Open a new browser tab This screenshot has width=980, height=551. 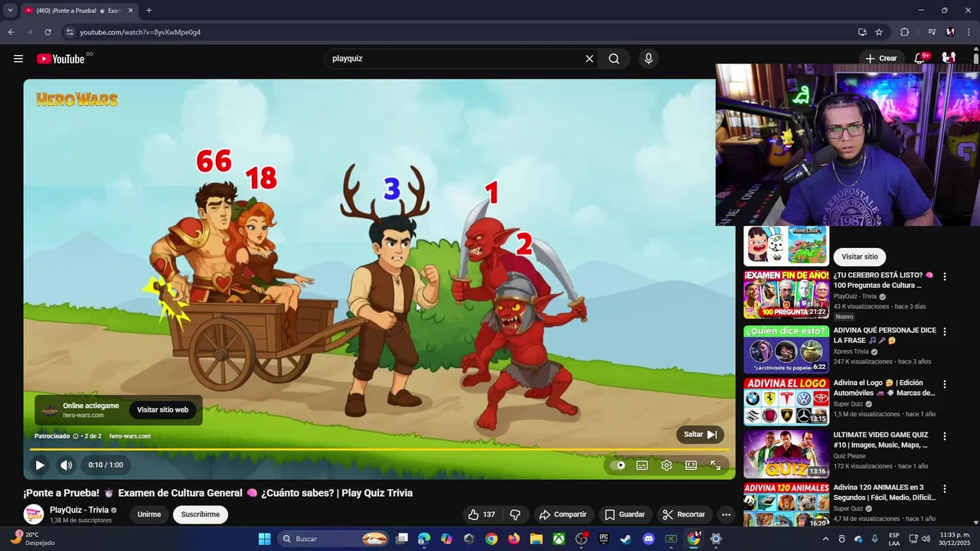pyautogui.click(x=149, y=11)
